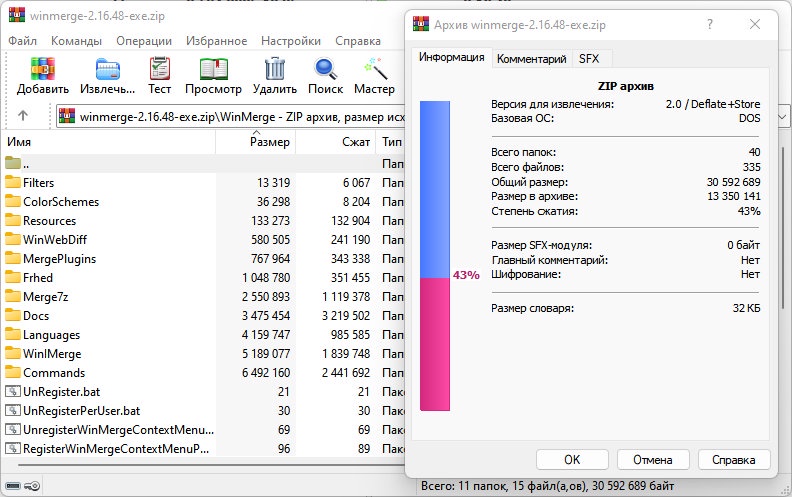Click the ColorSchemes folder icon

13,202
